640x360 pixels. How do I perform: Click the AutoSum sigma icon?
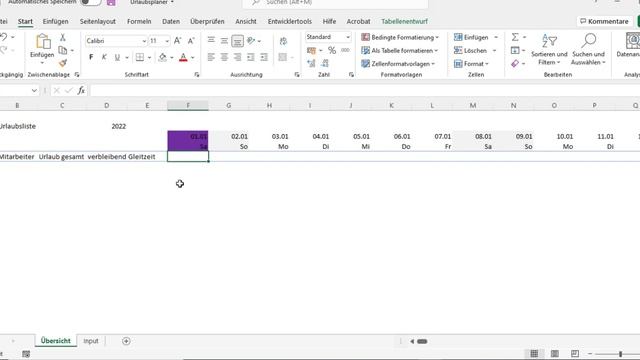coord(515,37)
